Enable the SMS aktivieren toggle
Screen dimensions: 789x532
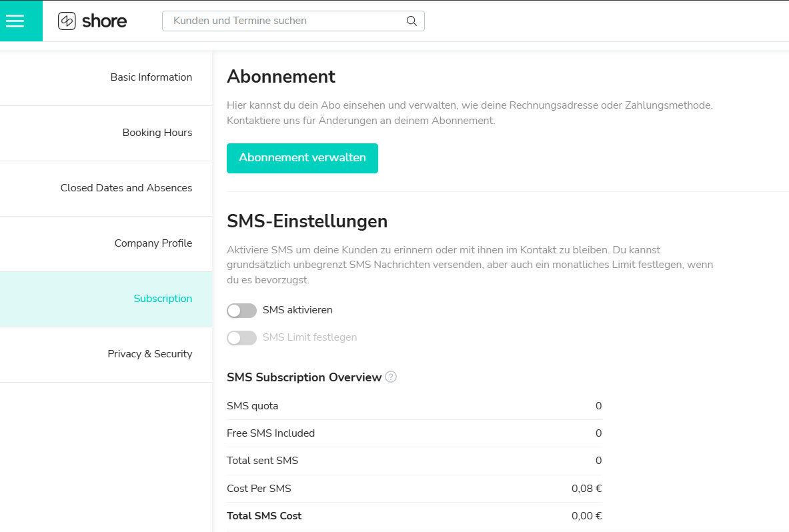(241, 311)
